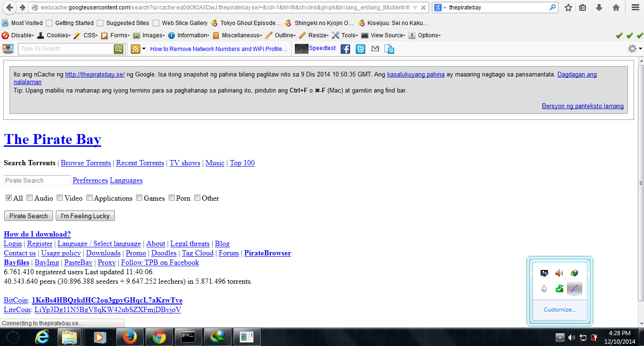Screen dimensions: 644x346
Task: Click the Pirate Search button
Action: [28, 216]
